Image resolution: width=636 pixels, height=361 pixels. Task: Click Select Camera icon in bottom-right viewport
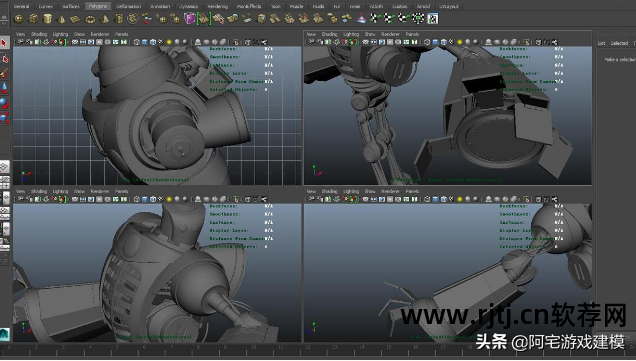(312, 199)
